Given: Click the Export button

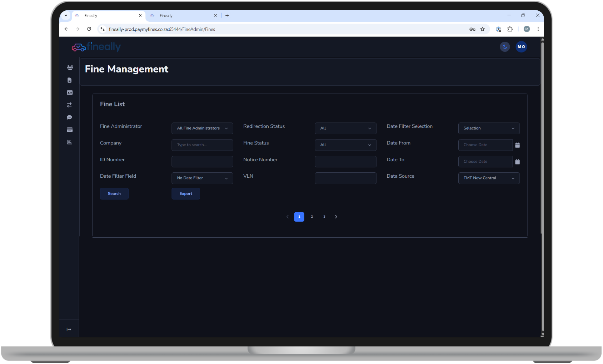Looking at the screenshot, I should pos(185,193).
